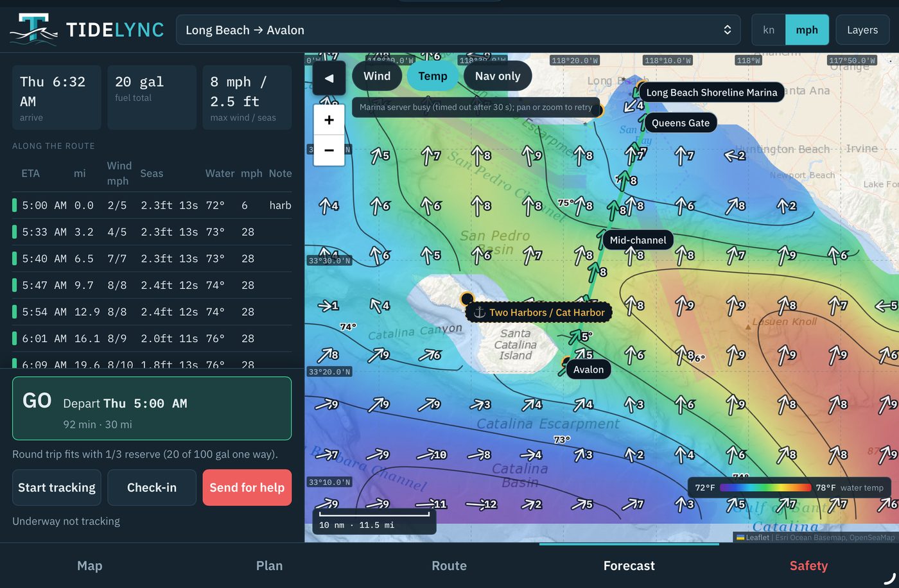Click Send for help
The image size is (899, 588).
pyautogui.click(x=247, y=488)
